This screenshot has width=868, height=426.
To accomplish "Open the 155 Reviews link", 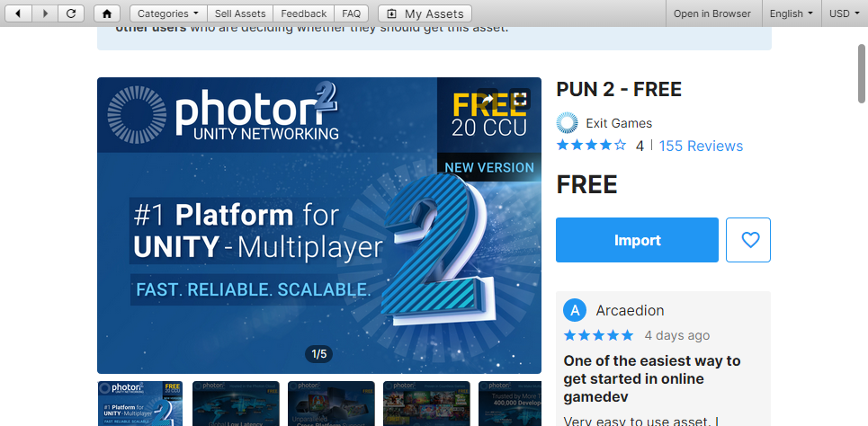I will 701,146.
